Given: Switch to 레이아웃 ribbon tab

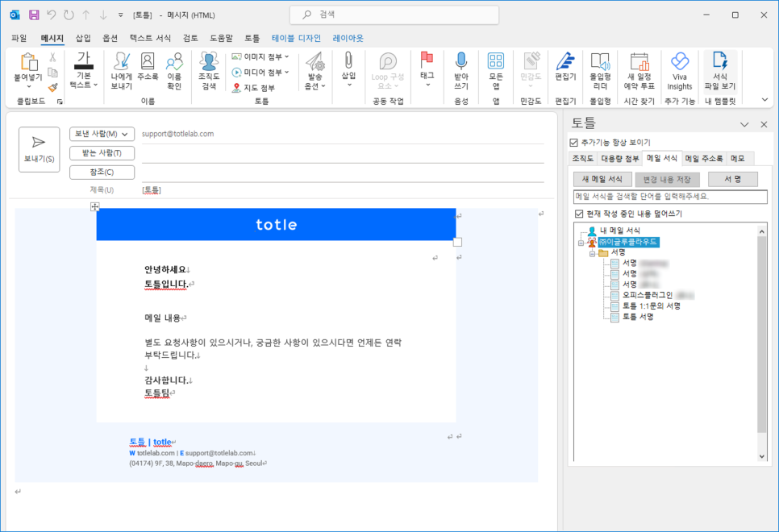Looking at the screenshot, I should pyautogui.click(x=348, y=38).
